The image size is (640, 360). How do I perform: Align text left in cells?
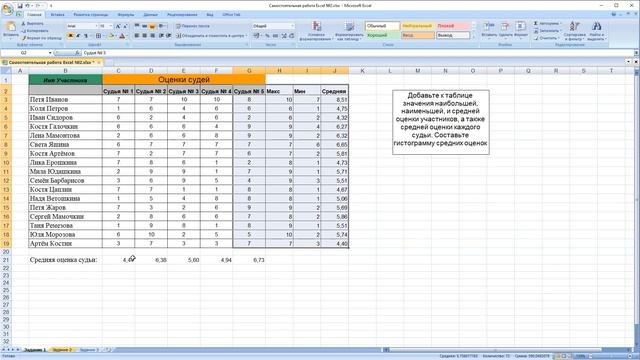(137, 36)
